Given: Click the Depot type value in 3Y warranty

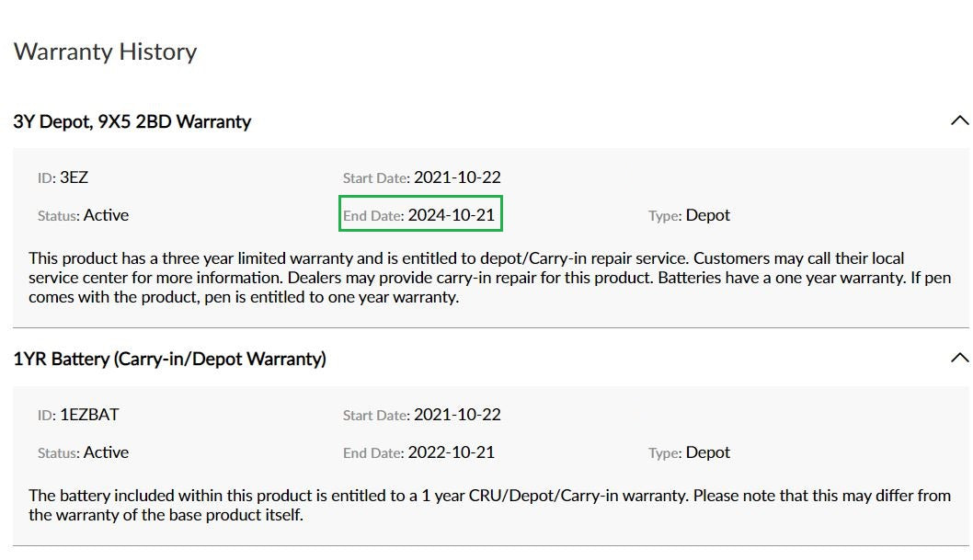Looking at the screenshot, I should click(x=708, y=215).
